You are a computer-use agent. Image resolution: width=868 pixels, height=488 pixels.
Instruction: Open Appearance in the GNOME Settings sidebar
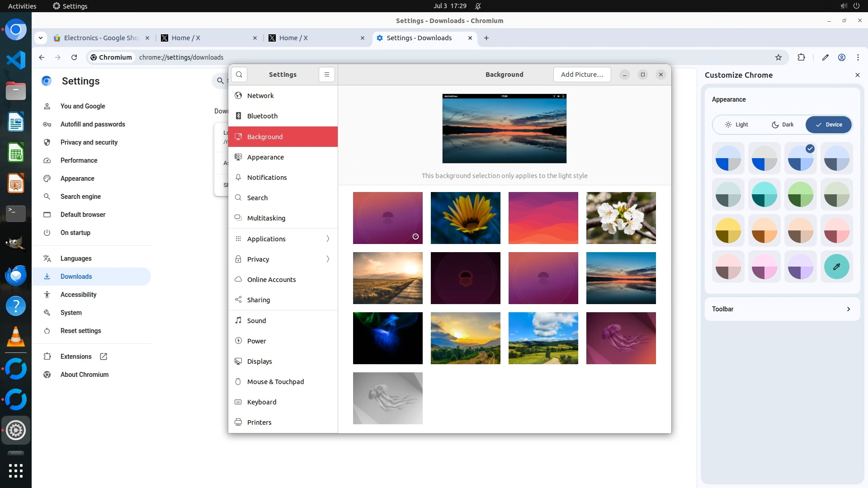(x=265, y=157)
